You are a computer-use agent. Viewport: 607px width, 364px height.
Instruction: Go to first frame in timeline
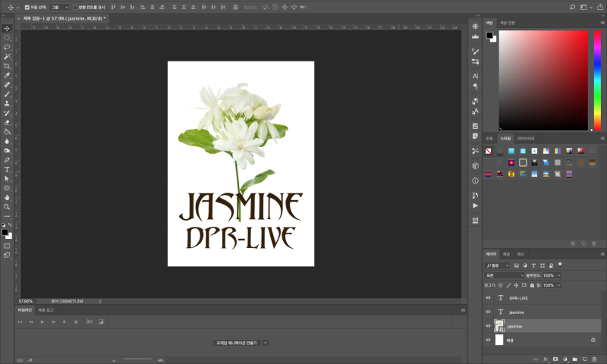[x=20, y=322]
